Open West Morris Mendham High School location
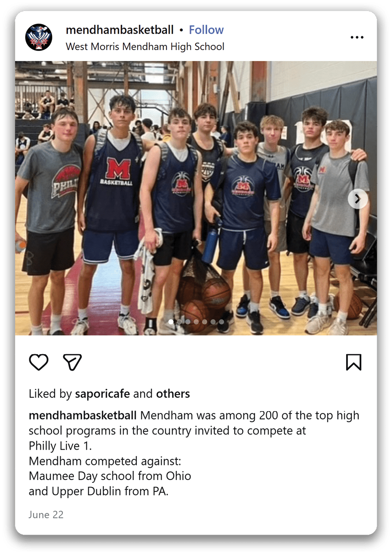The image size is (392, 554). pos(145,46)
